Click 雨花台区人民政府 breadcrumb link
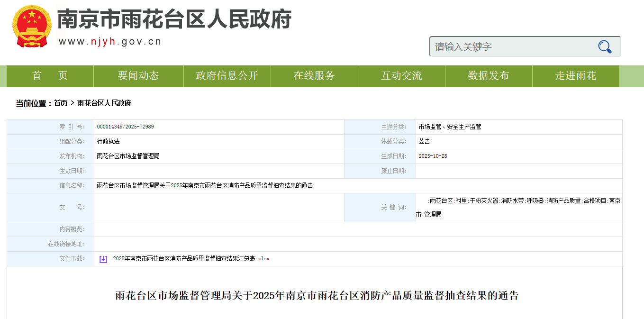This screenshot has width=644, height=319. click(104, 103)
